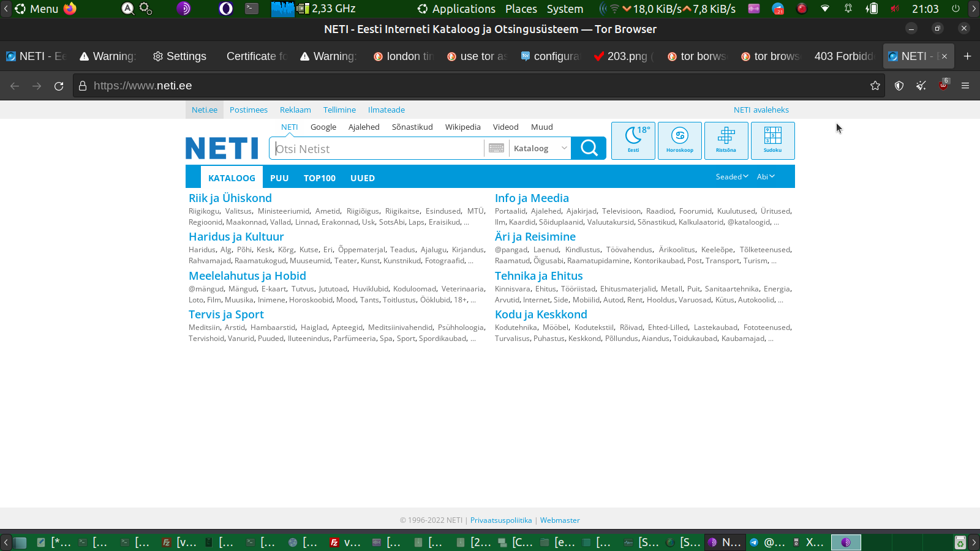This screenshot has height=551, width=980.
Task: Open the System menu
Action: [x=565, y=9]
